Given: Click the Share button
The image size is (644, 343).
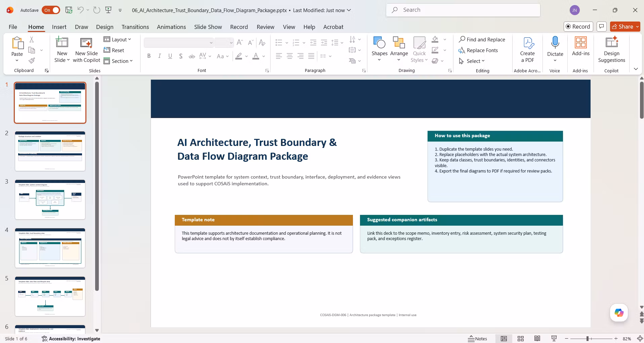Looking at the screenshot, I should point(625,27).
